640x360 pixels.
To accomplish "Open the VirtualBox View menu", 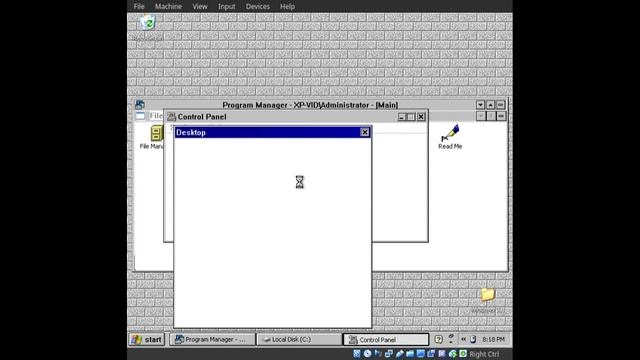I will [200, 6].
